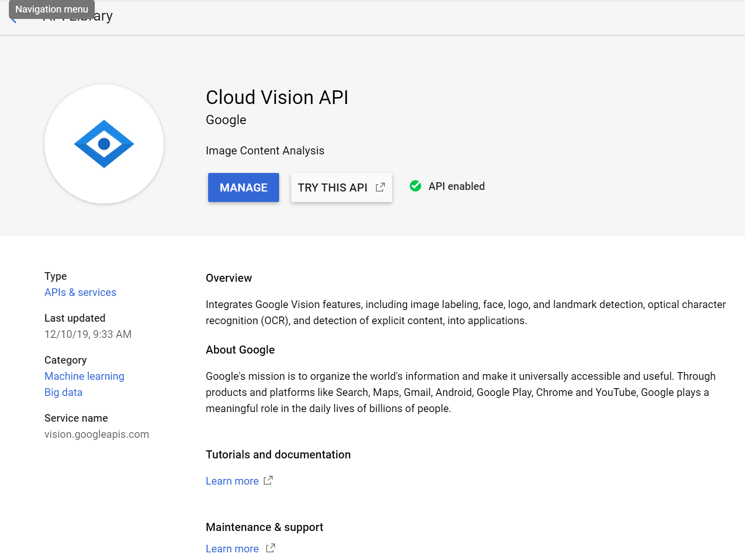Click the Tutorials and documentation heading
Image resolution: width=745 pixels, height=560 pixels.
(x=278, y=454)
